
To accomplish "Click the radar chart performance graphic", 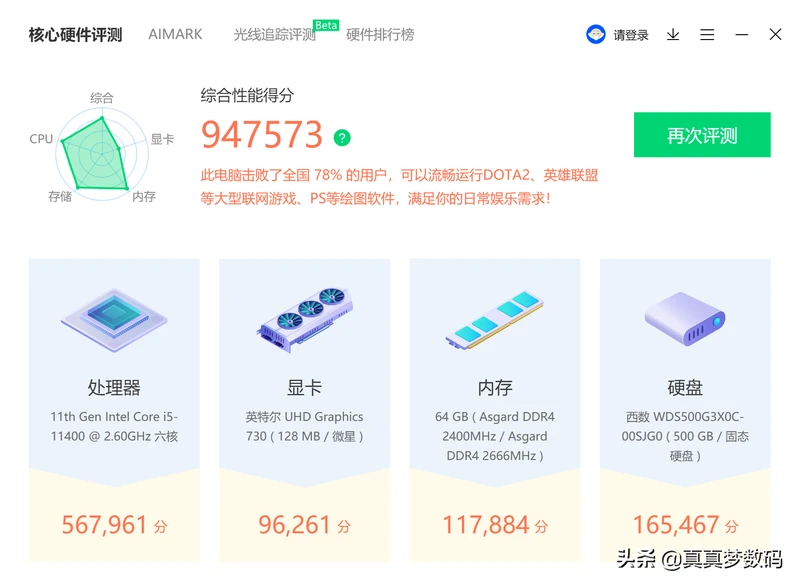I will click(102, 153).
